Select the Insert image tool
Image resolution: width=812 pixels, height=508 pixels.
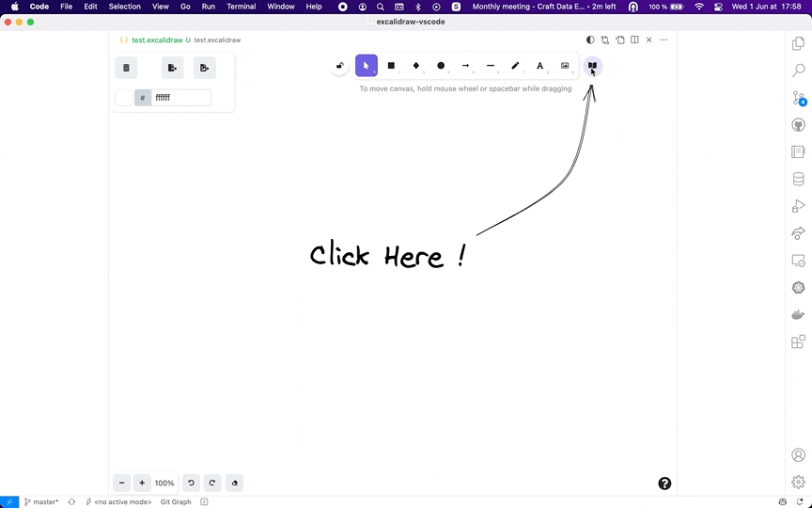(x=565, y=66)
